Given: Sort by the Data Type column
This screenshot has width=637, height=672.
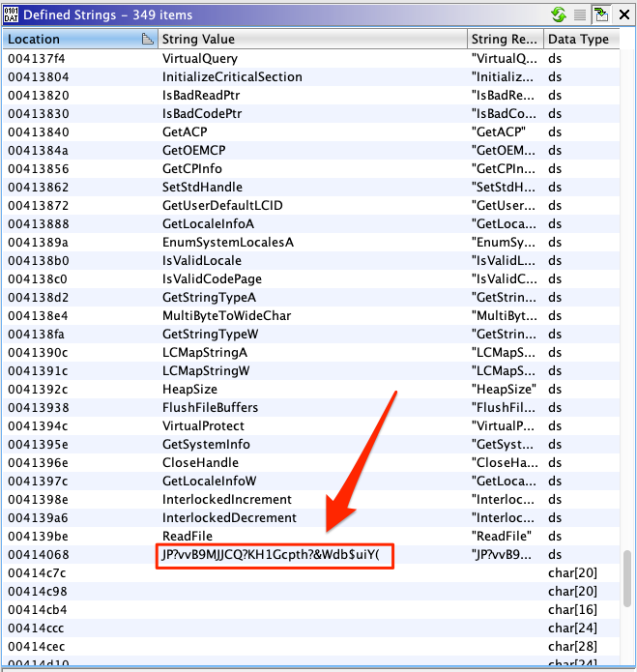Looking at the screenshot, I should (580, 40).
